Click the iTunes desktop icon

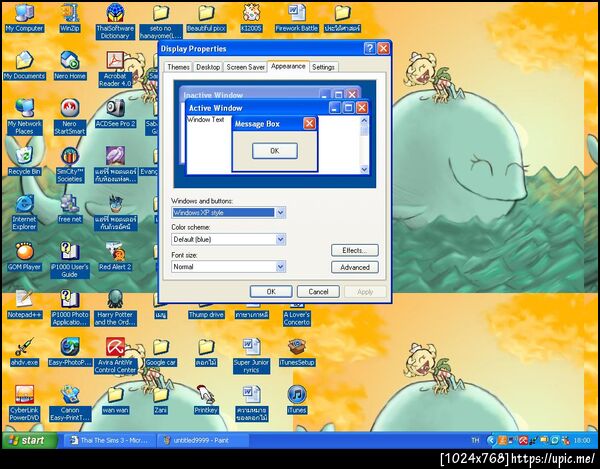tap(297, 401)
